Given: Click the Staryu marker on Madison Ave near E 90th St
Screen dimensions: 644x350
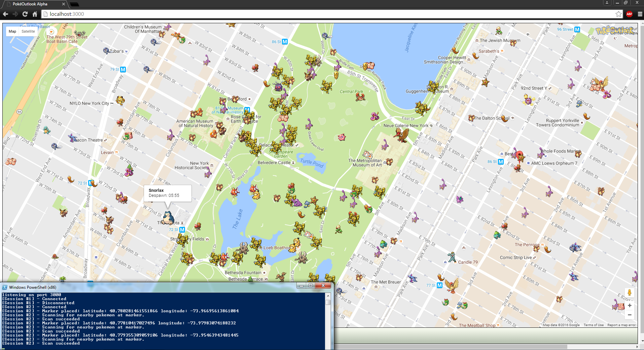Looking at the screenshot, I should click(x=485, y=82).
